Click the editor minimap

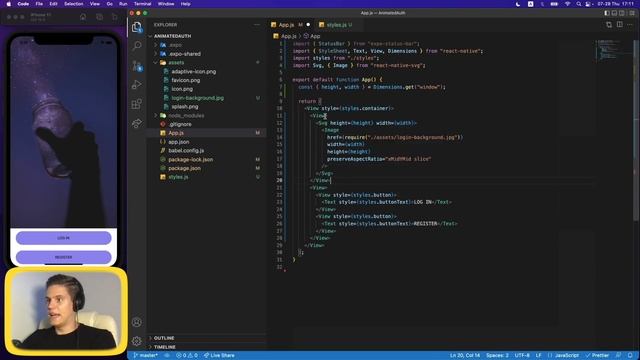[x=613, y=50]
